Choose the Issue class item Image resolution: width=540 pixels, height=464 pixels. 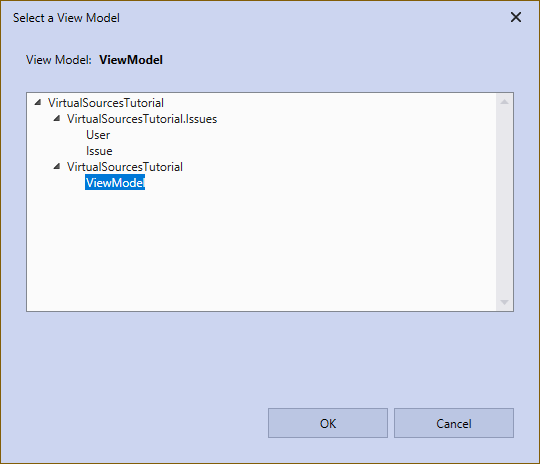(99, 151)
